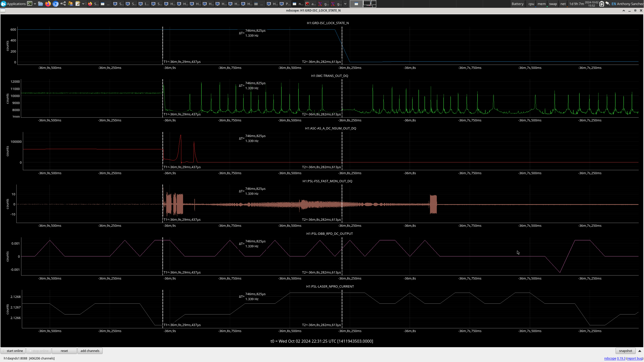Viewport: 644px width, 362px height.
Task: Click the 'H1:PSL-FSS_FAST_MON_OUT_DQ' plot title
Action: coord(327,181)
